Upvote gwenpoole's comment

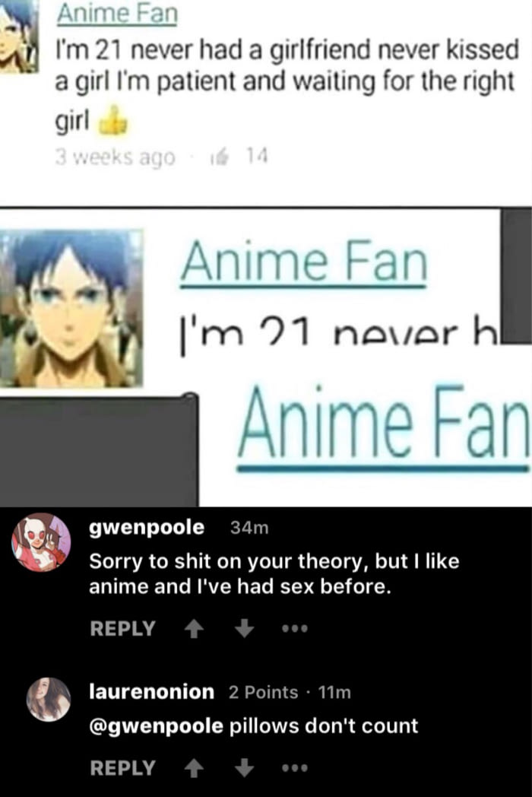click(193, 629)
